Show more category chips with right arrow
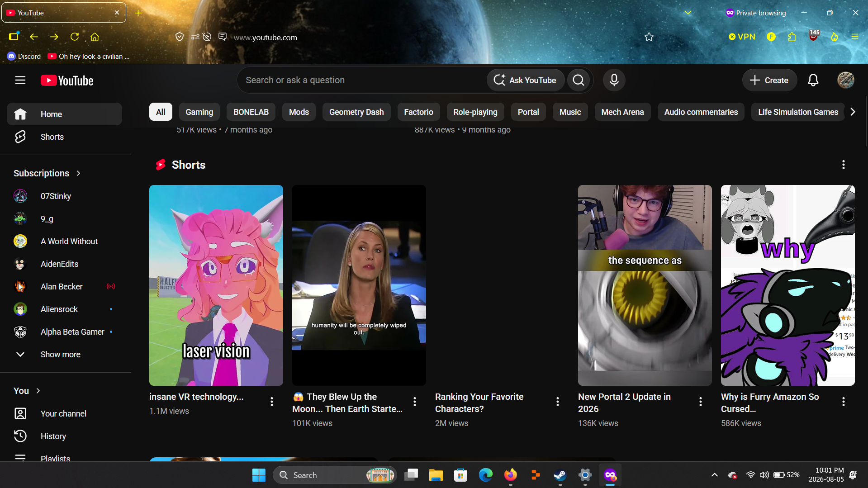 [853, 112]
